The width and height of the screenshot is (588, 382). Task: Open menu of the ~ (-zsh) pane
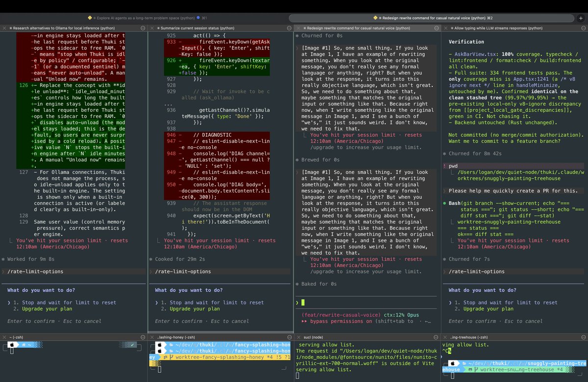(142, 337)
